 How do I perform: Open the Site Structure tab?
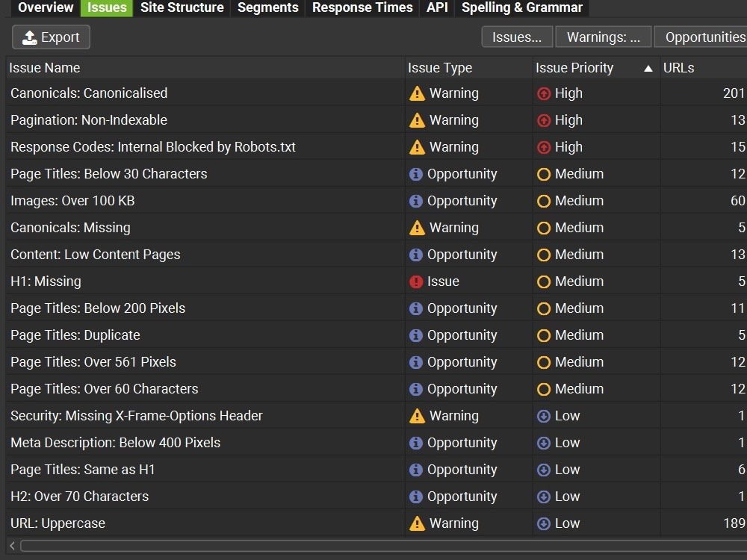[x=182, y=7]
